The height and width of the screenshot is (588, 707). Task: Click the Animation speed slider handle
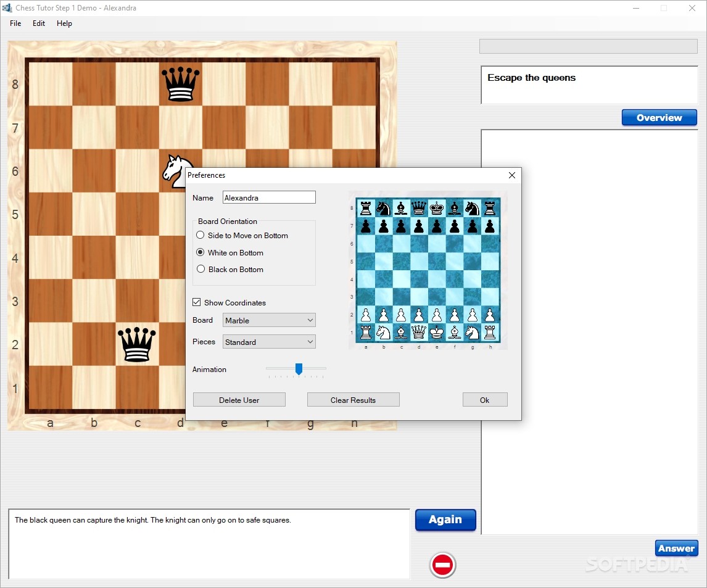point(299,369)
